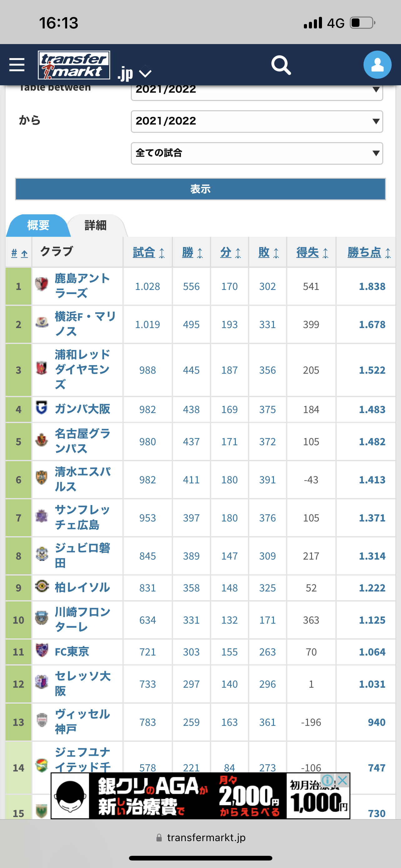Click the 表示 button
Viewport: 401px width, 868px height.
[200, 189]
